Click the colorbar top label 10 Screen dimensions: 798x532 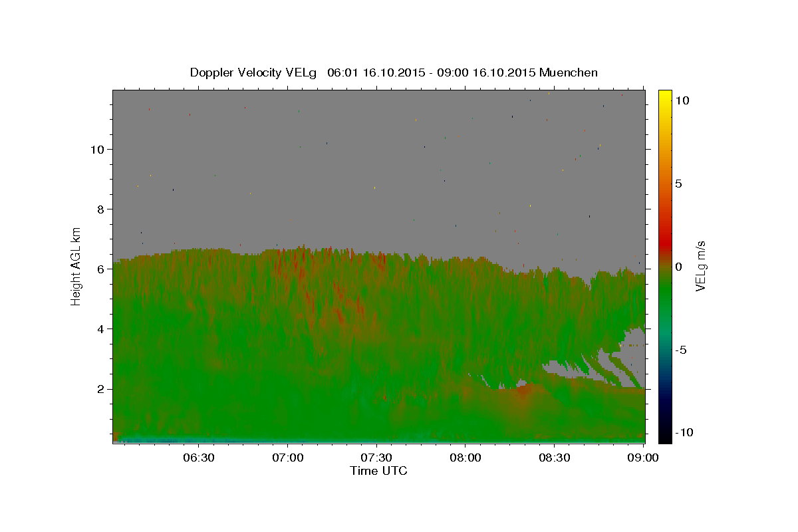point(682,100)
